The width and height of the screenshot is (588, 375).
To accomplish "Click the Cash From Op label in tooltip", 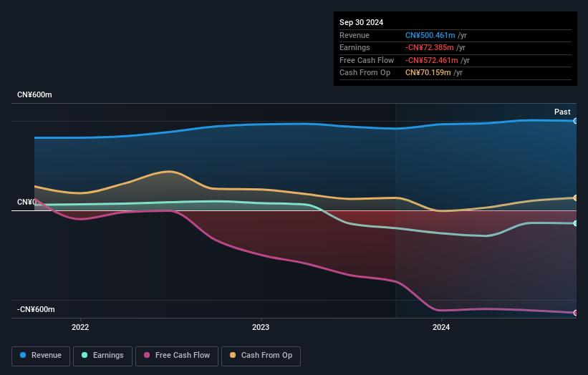I will pos(365,73).
